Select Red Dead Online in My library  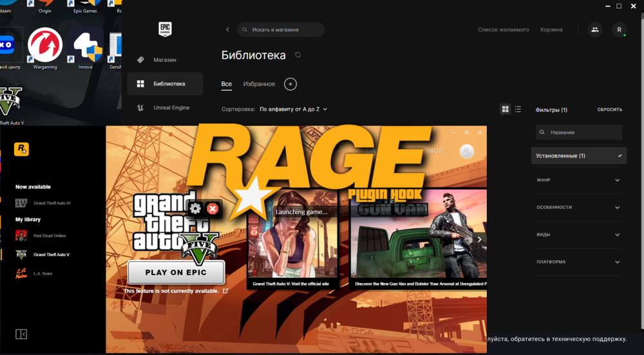pos(41,236)
